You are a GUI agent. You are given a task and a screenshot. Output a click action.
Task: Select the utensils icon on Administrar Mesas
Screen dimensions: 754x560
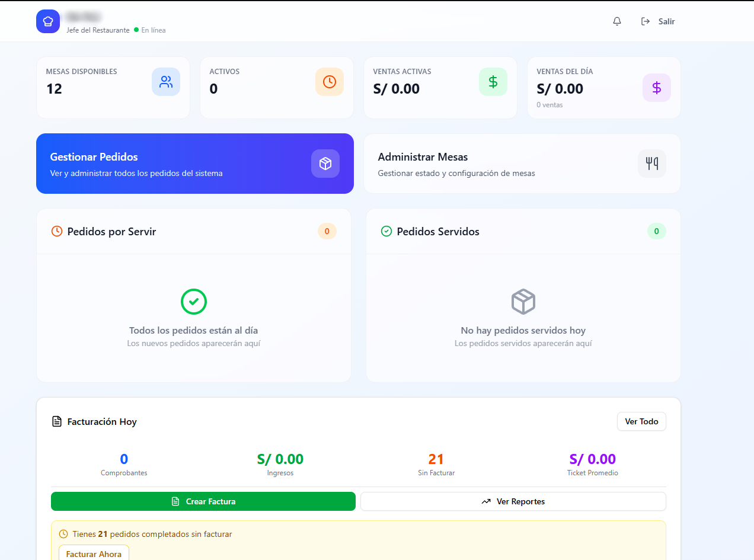(652, 164)
